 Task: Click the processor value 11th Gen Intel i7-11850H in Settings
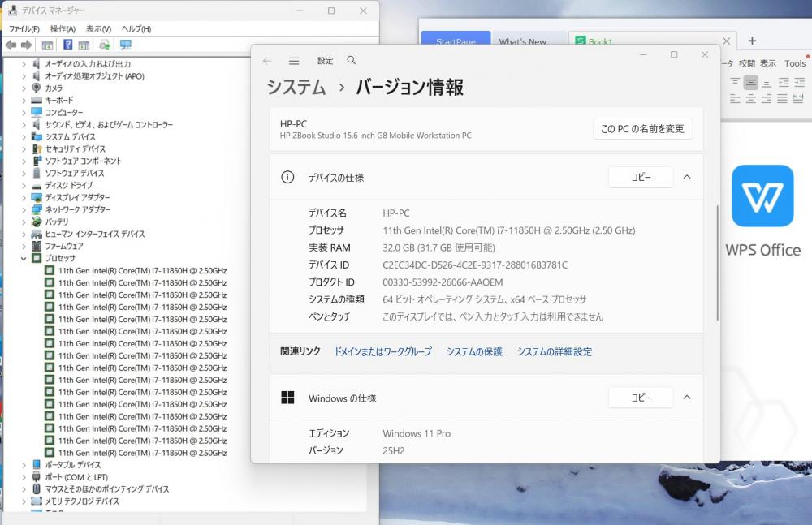pos(509,230)
